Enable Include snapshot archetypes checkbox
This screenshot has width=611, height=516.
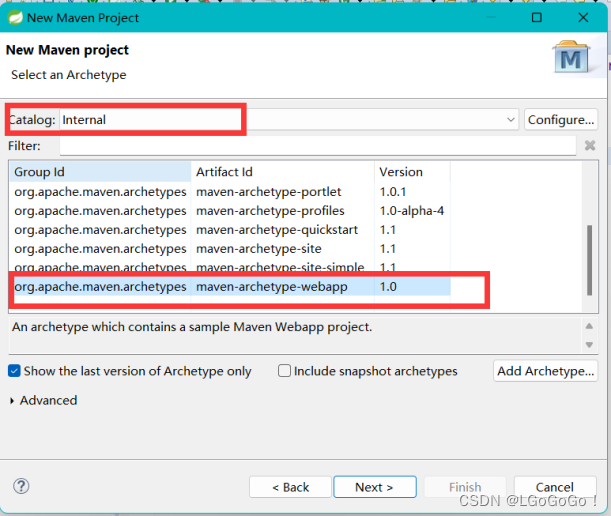point(285,371)
